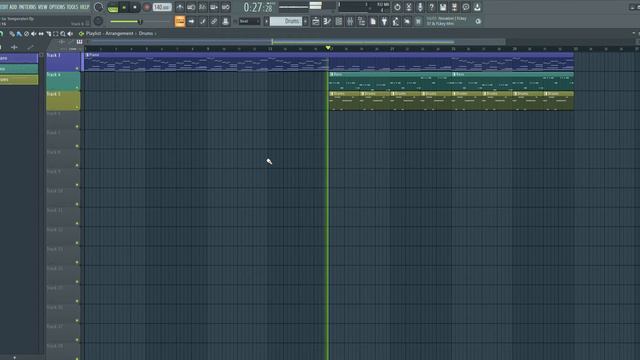
Task: Select the playlist slip tool icon
Action: click(41, 34)
